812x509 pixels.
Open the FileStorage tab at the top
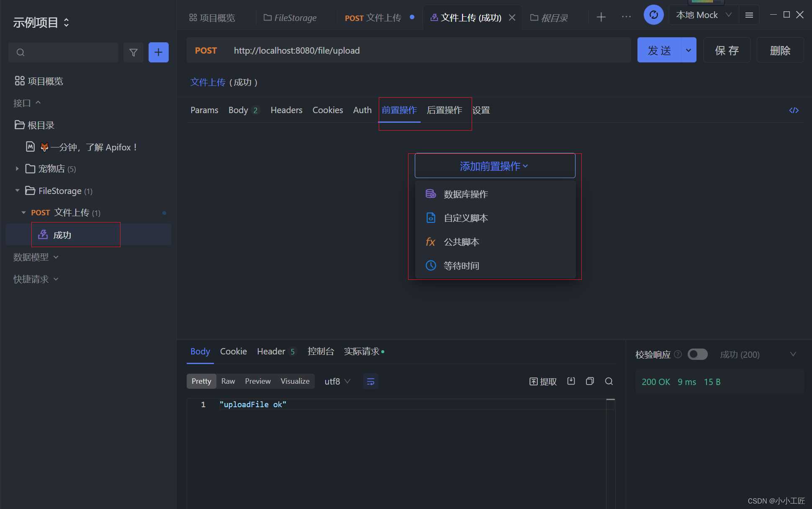click(x=290, y=18)
